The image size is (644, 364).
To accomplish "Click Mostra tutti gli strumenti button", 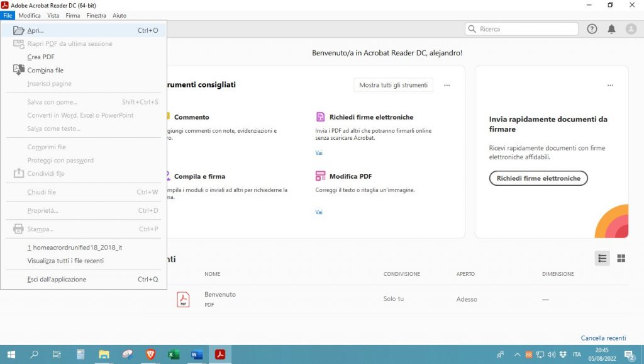I will click(393, 85).
